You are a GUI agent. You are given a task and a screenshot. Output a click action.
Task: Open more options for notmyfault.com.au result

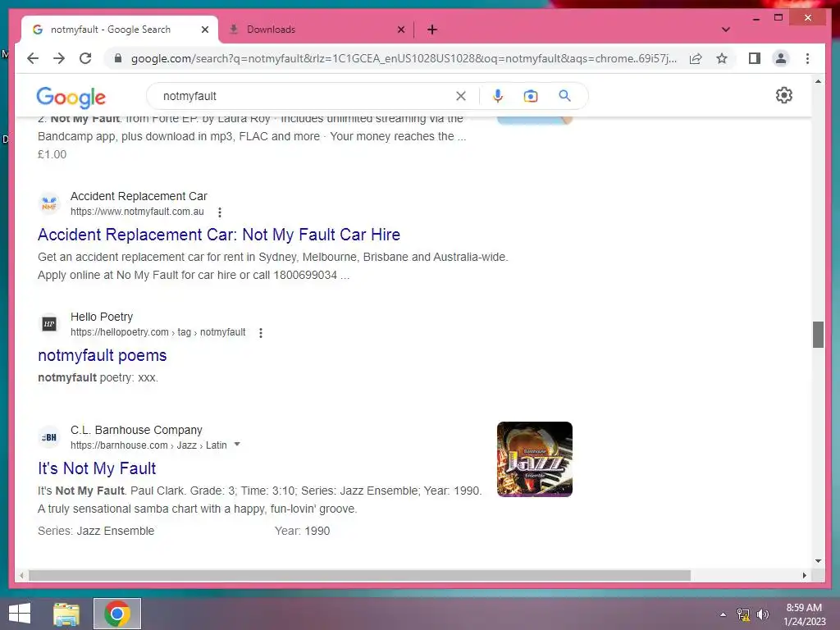220,212
